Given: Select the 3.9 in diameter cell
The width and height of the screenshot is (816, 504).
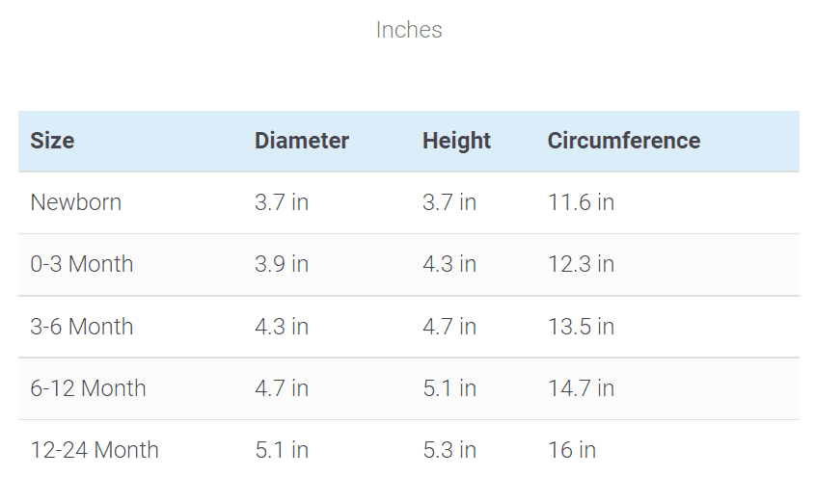Looking at the screenshot, I should pos(282,264).
